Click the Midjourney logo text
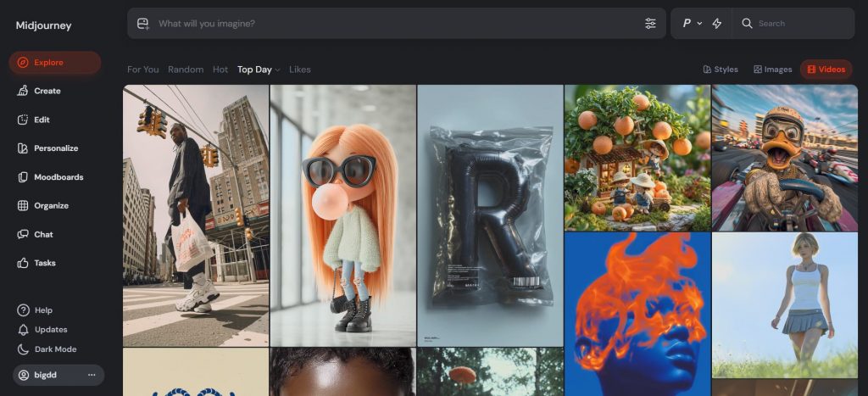This screenshot has height=396, width=868. point(44,25)
